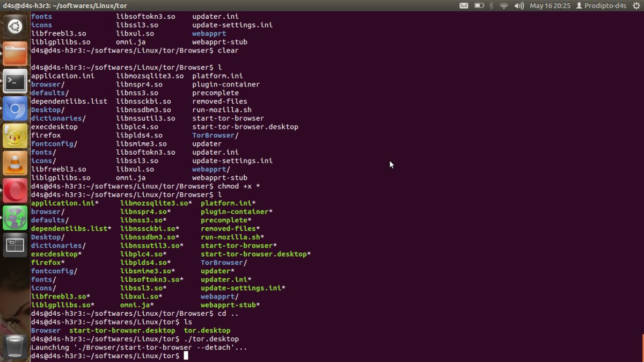Open the sound volume indicator
Image resolution: width=644 pixels, height=362 pixels.
point(519,5)
